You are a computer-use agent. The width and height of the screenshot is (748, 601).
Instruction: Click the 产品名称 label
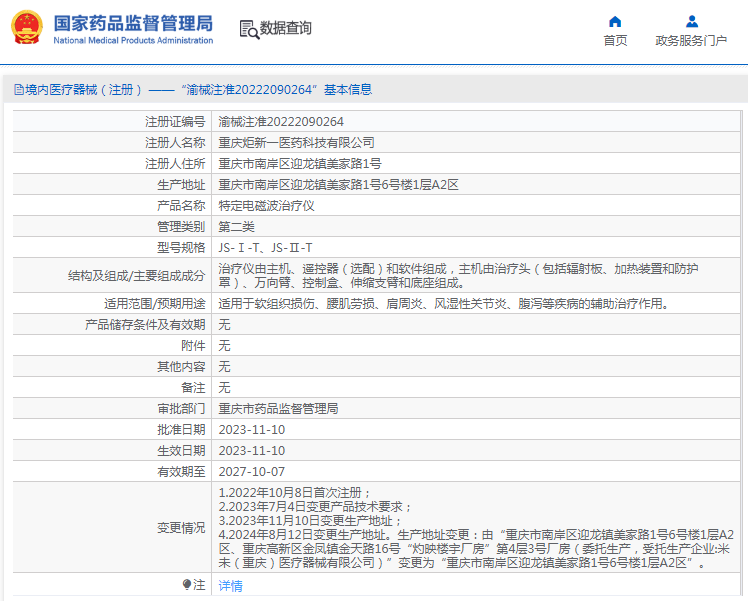point(181,206)
